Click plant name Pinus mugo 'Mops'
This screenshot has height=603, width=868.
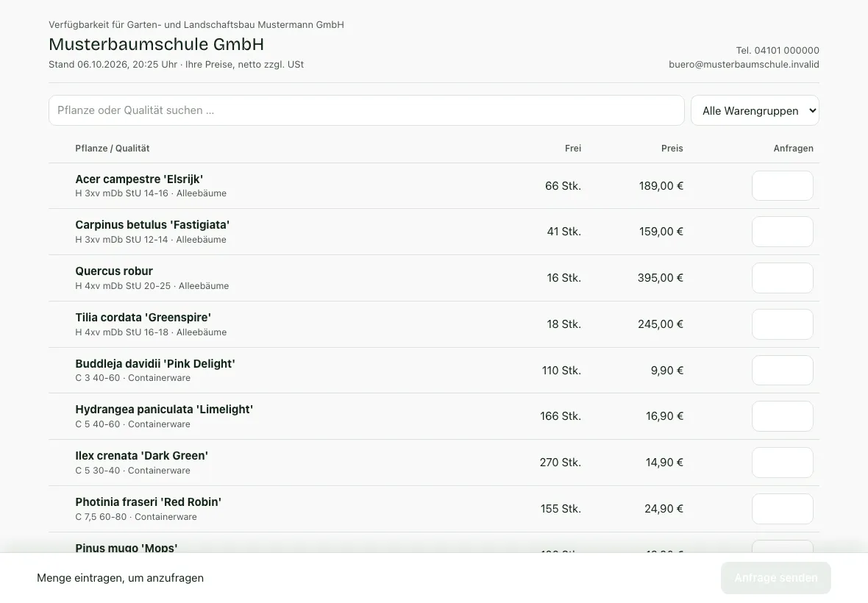pyautogui.click(x=127, y=548)
